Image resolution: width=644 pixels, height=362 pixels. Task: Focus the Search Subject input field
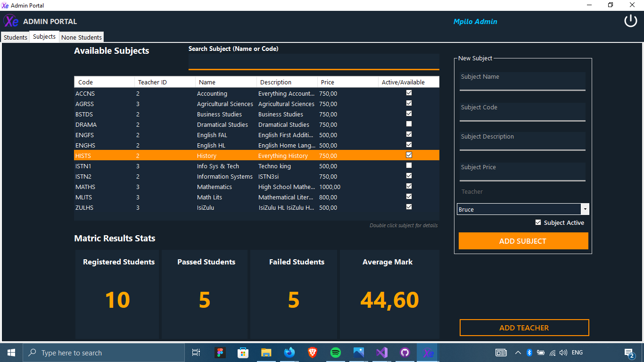(314, 61)
